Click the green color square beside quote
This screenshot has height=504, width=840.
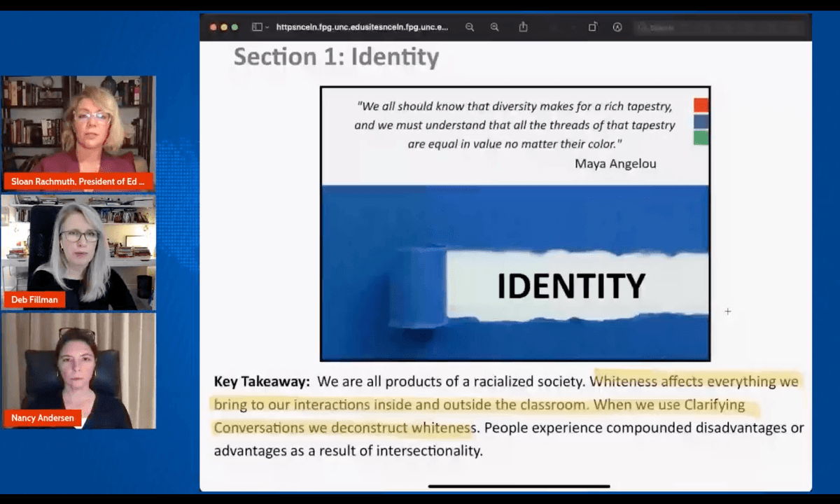point(701,137)
